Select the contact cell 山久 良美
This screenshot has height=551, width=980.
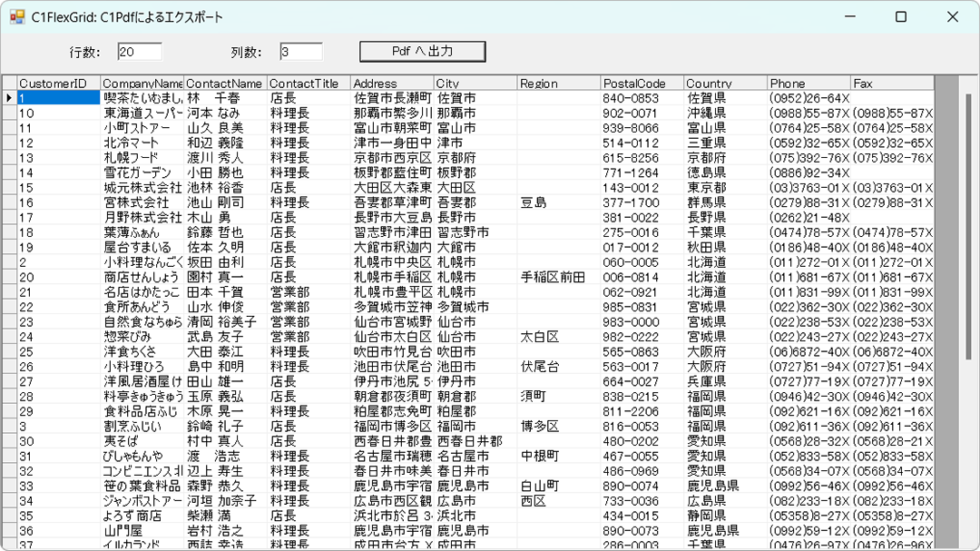click(x=226, y=128)
